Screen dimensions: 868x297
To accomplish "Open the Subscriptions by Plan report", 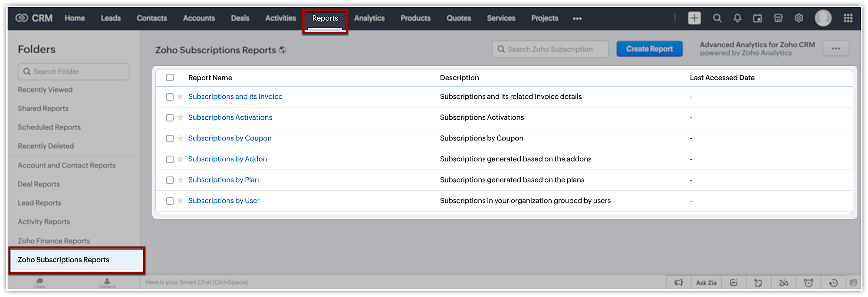I will pyautogui.click(x=223, y=180).
